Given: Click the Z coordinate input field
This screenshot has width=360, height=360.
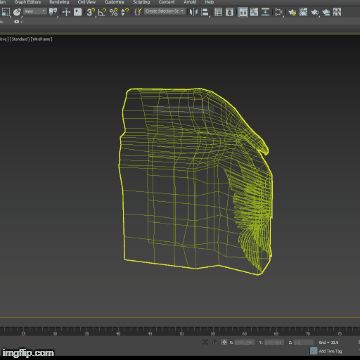Looking at the screenshot, I should [304, 342].
